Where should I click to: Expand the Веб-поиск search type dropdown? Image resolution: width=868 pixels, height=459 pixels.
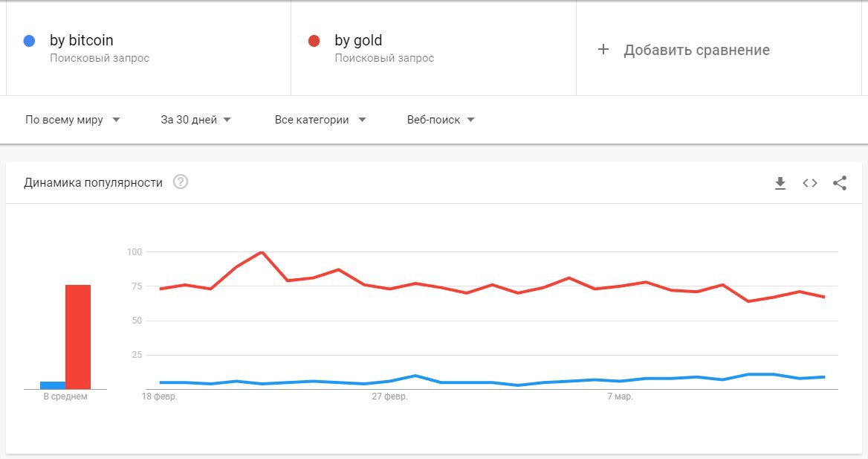[x=441, y=120]
